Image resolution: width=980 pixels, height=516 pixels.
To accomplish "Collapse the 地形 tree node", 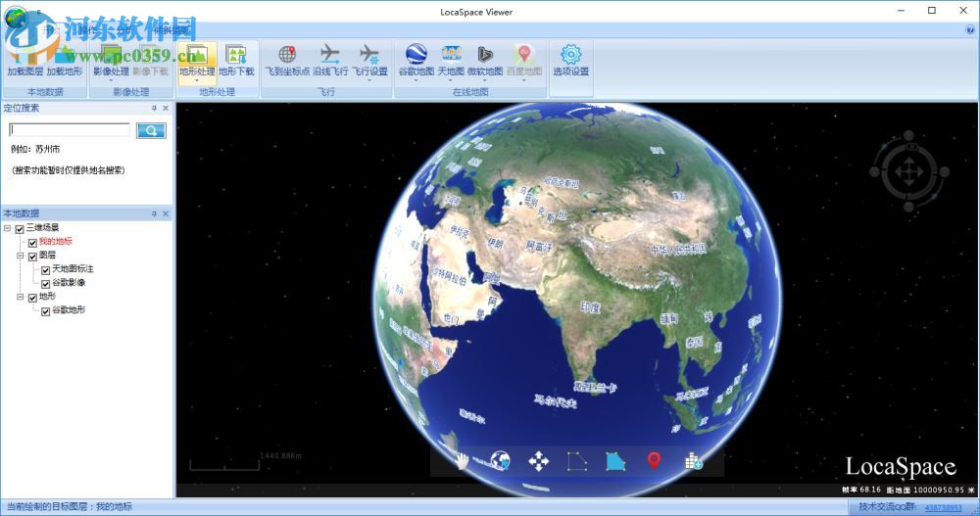I will pyautogui.click(x=20, y=298).
